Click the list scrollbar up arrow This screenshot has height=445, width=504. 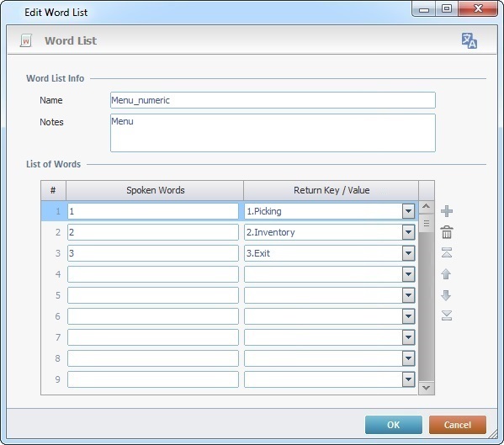click(x=427, y=207)
